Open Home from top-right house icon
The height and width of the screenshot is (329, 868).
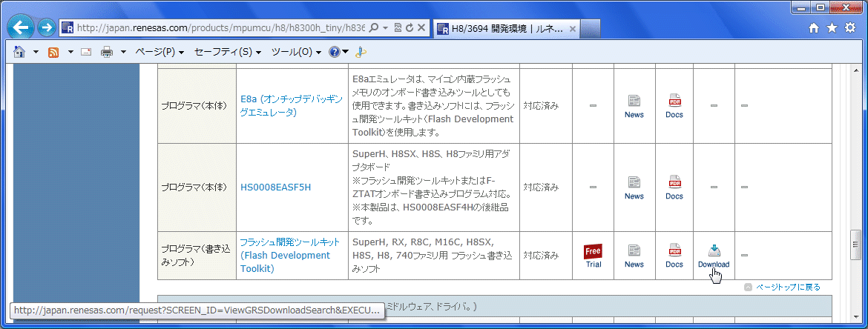[814, 28]
